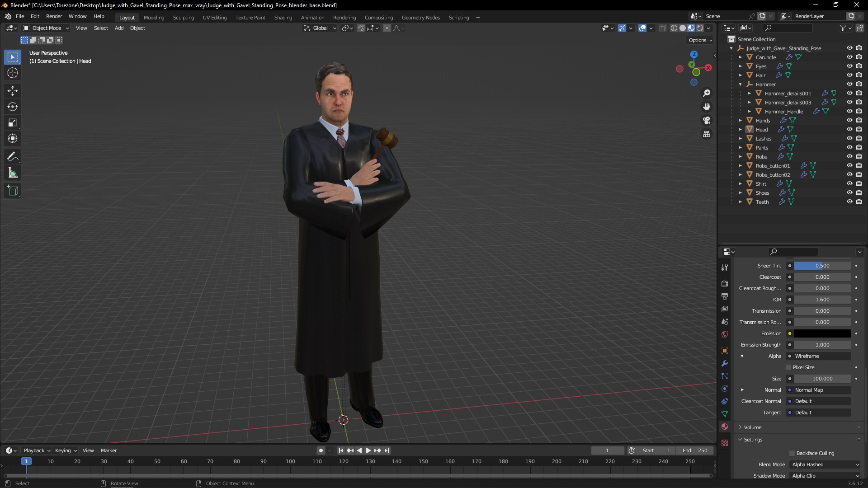The width and height of the screenshot is (868, 488).
Task: Select the Transform tool
Action: click(x=13, y=138)
